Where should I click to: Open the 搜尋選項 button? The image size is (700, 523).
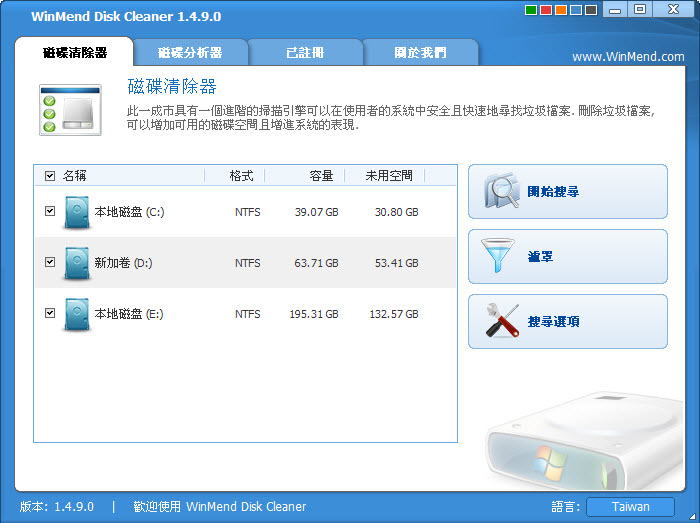(x=568, y=321)
